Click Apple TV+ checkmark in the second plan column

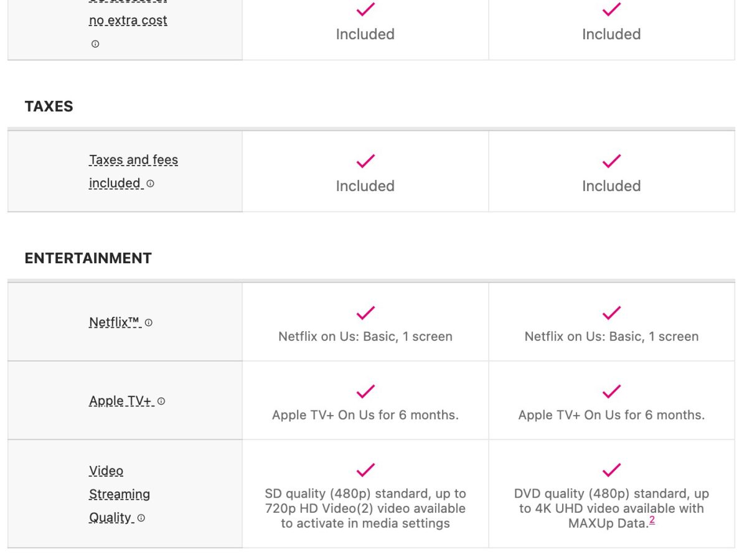click(611, 391)
